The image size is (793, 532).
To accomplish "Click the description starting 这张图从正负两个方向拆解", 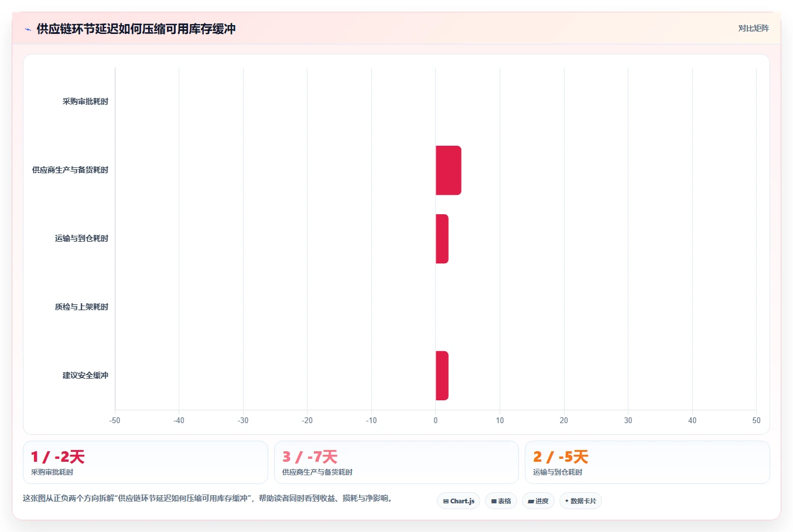I will [209, 498].
